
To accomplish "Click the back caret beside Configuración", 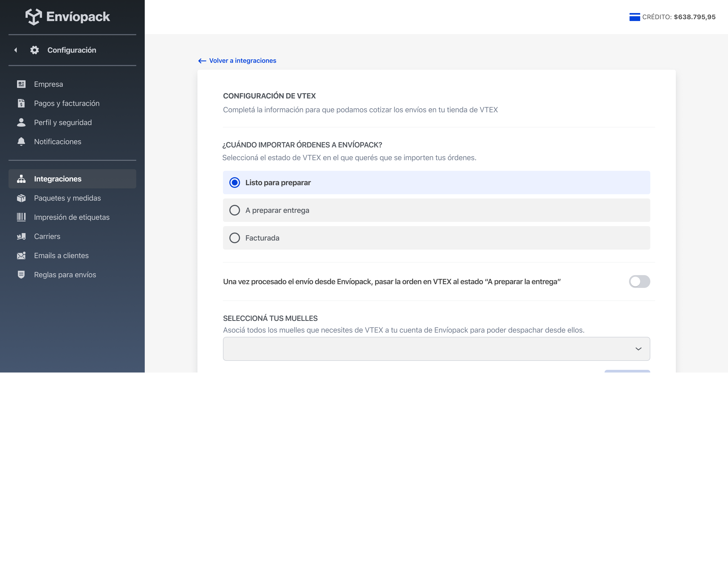I will tap(15, 50).
